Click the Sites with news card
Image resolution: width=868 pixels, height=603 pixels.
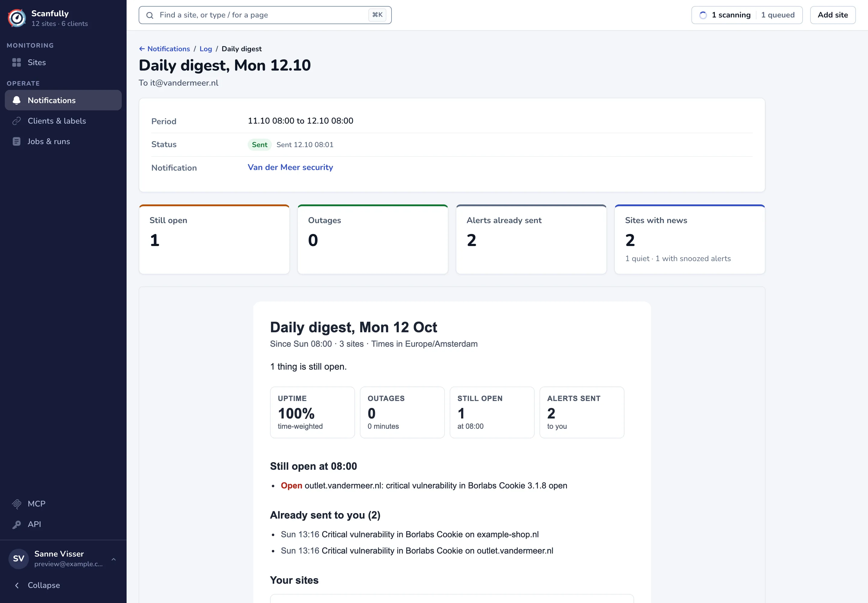690,239
